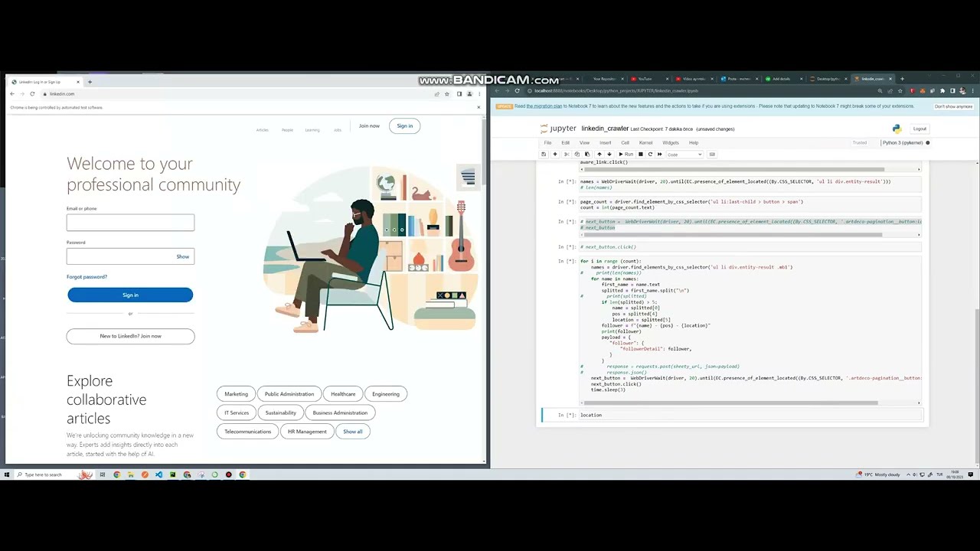Reload the localhost Jupyter page
980x551 pixels.
pos(517,91)
